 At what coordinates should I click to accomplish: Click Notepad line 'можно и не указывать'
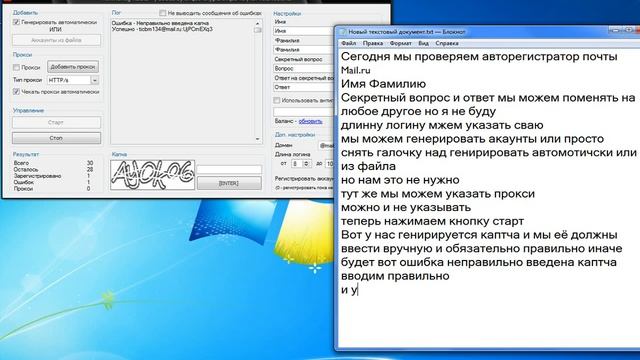click(406, 207)
